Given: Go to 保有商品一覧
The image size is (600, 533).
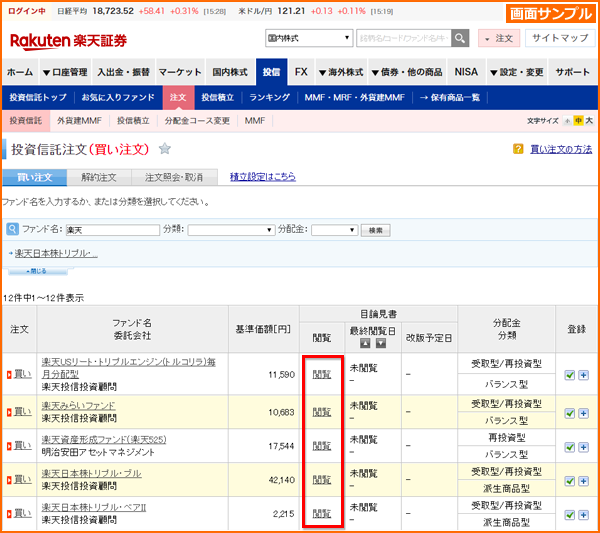Looking at the screenshot, I should pyautogui.click(x=450, y=98).
